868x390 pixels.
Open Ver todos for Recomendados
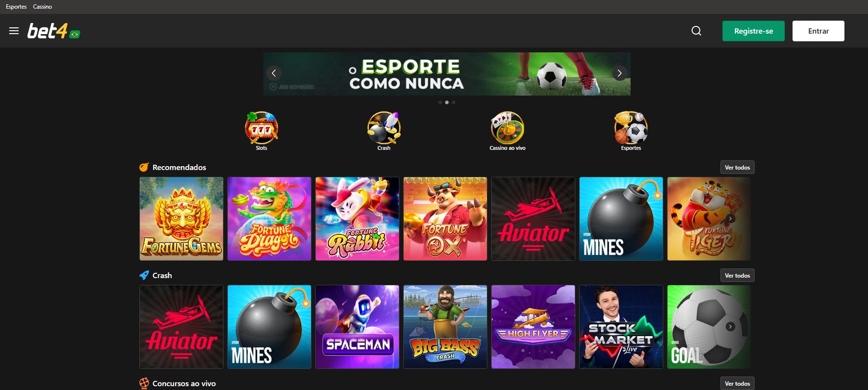point(737,167)
